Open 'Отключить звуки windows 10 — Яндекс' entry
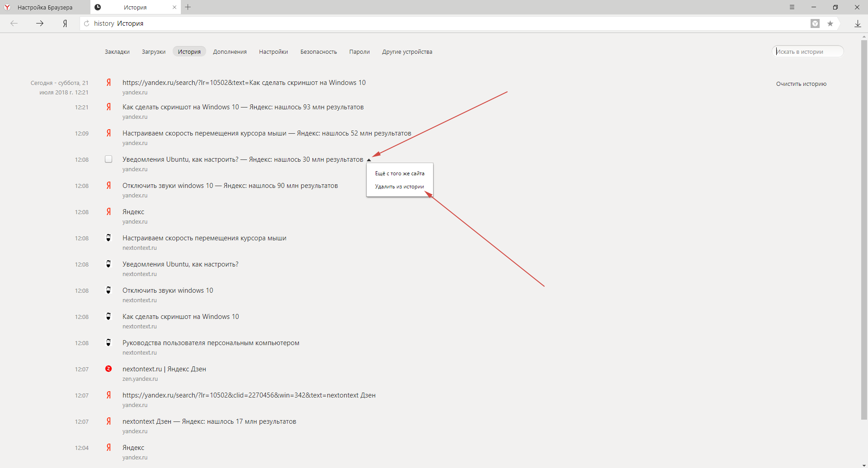The height and width of the screenshot is (468, 868). [x=230, y=186]
